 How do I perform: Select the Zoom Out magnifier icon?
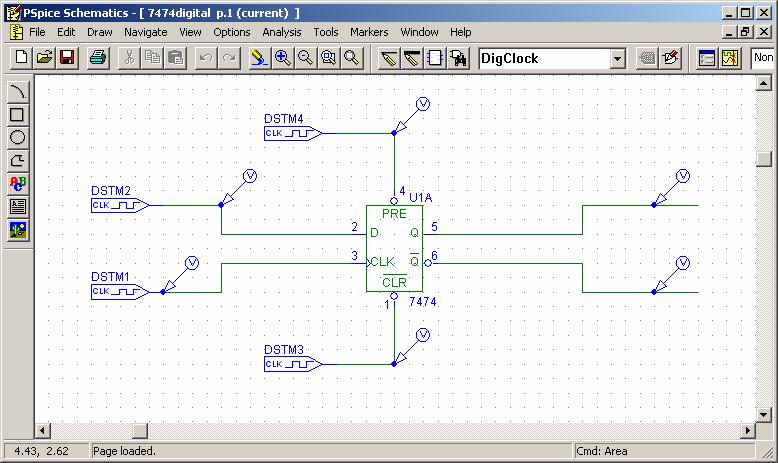[x=305, y=58]
